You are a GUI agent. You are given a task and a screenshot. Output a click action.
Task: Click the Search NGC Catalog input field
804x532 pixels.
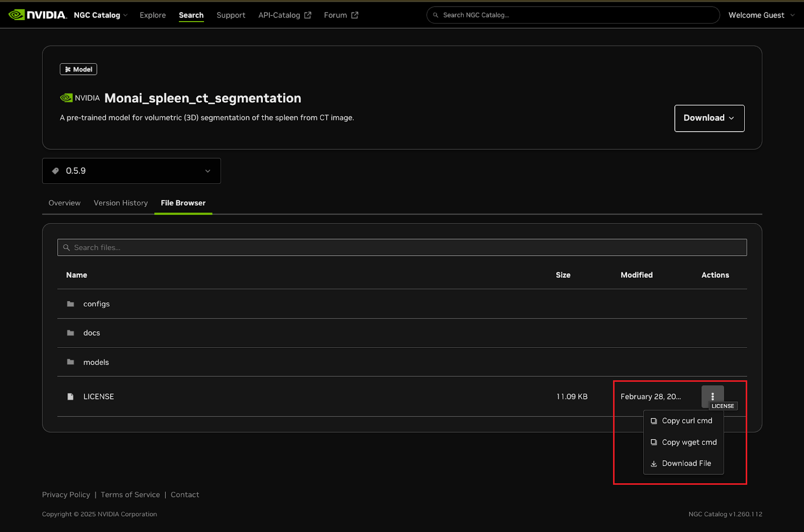[573, 15]
